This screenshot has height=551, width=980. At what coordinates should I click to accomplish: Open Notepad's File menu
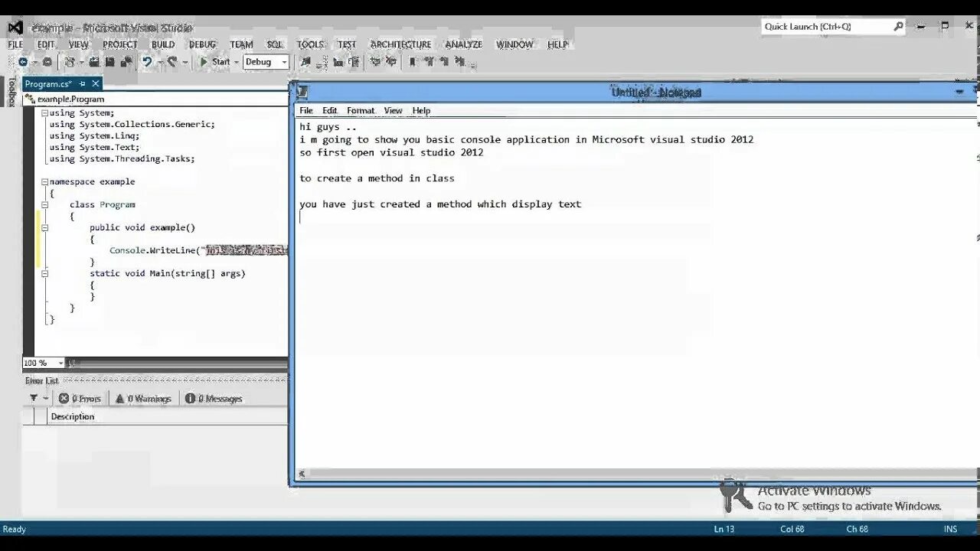(306, 110)
